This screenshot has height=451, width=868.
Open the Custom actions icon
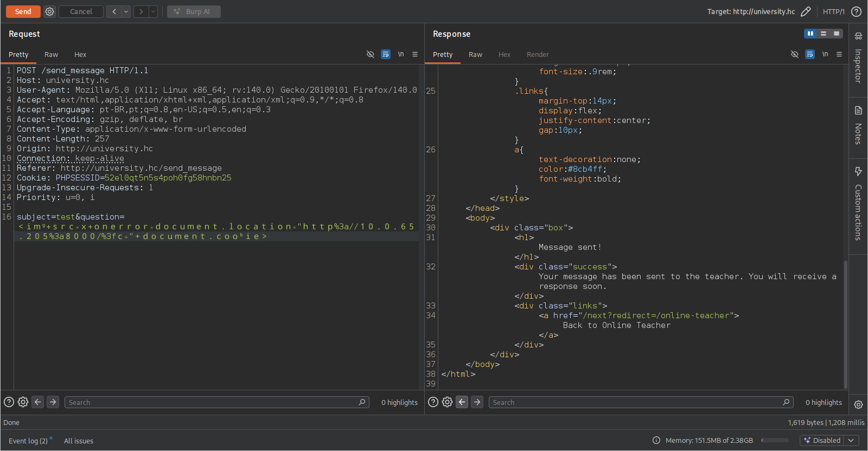click(858, 171)
